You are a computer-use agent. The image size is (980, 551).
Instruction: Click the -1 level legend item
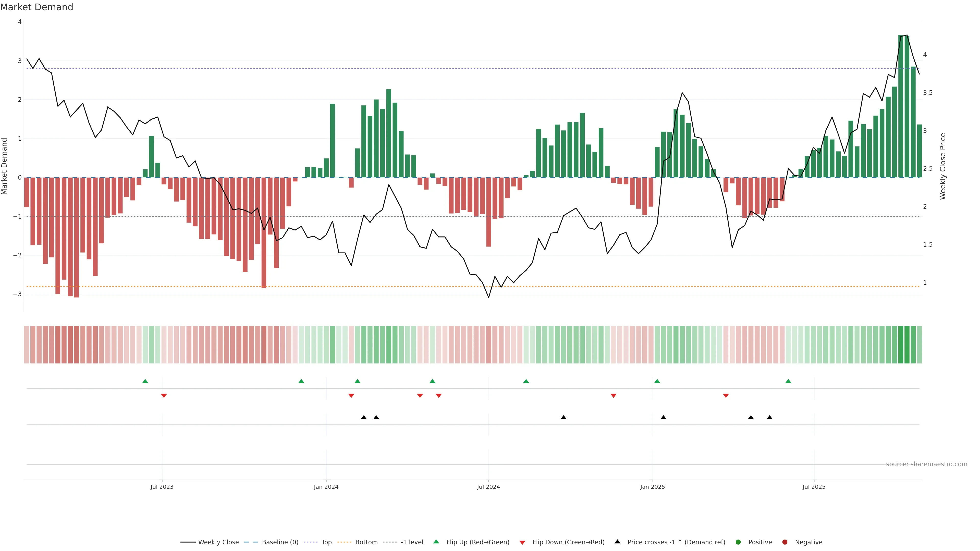click(x=412, y=542)
